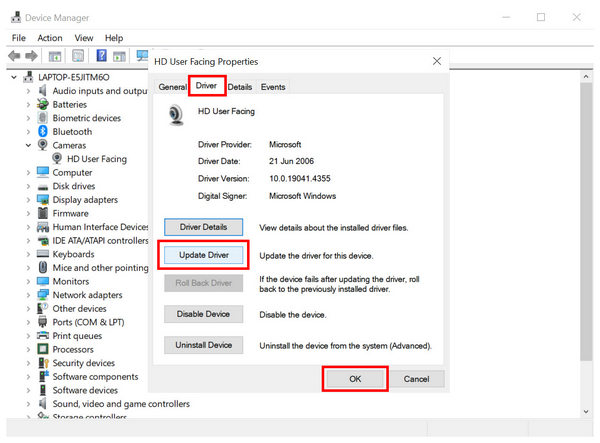The height and width of the screenshot is (443, 600).
Task: Click the Keyboards category icon
Action: (43, 254)
